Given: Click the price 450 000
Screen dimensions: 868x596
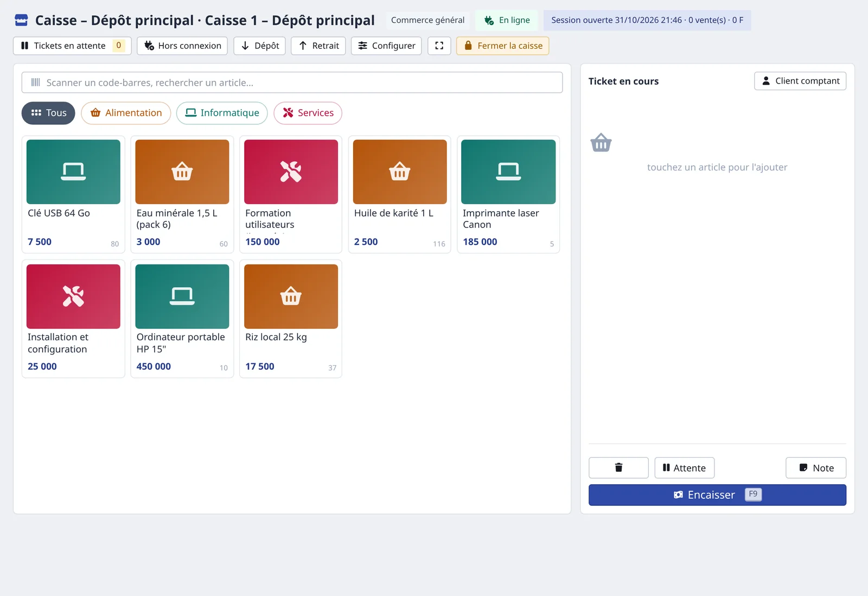Looking at the screenshot, I should pyautogui.click(x=154, y=366).
